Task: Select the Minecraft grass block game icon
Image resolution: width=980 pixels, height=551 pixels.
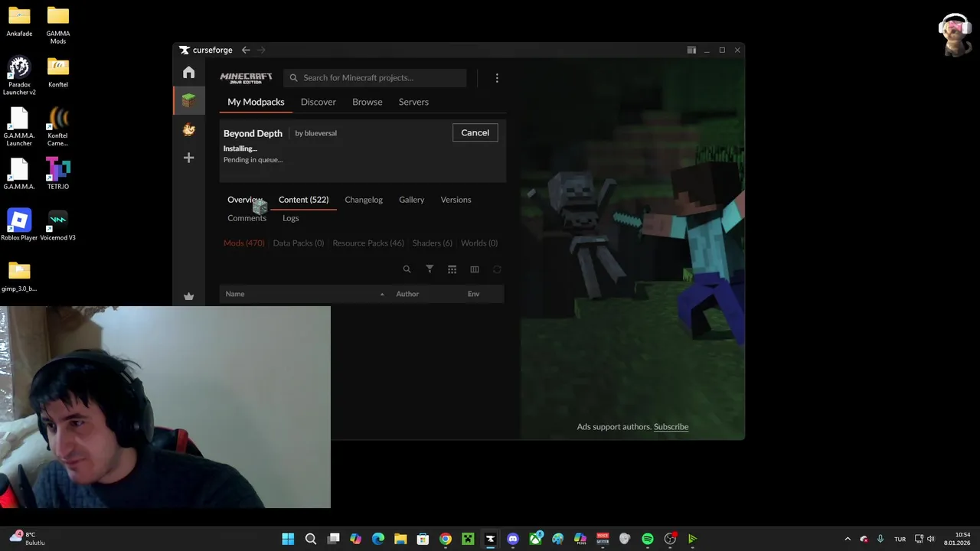Action: pos(188,100)
